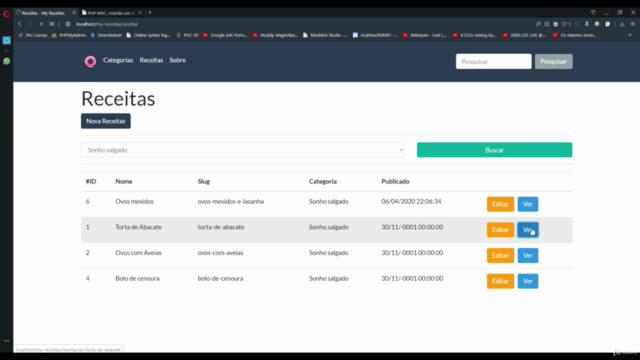This screenshot has width=640, height=360.
Task: Click the browser forward arrow
Action: click(30, 24)
